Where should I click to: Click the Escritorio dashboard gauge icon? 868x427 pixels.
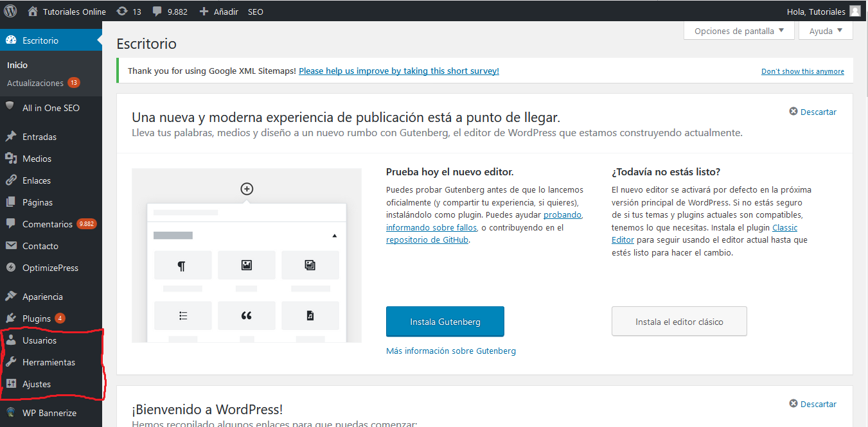click(x=11, y=40)
